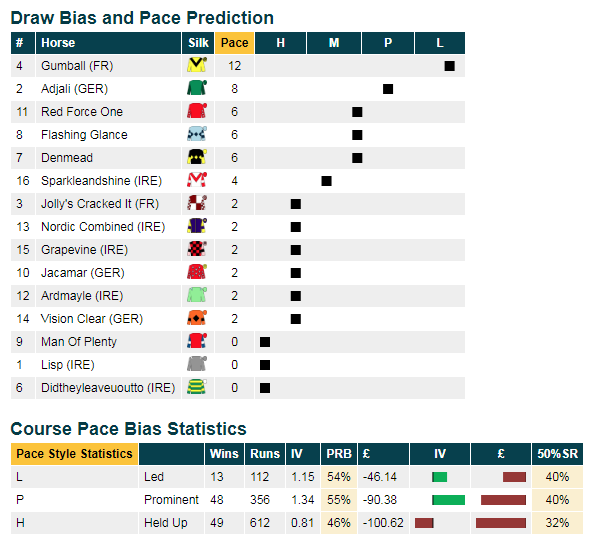This screenshot has height=542, width=606.
Task: Click the green IV bar for Prominent
Action: [449, 500]
